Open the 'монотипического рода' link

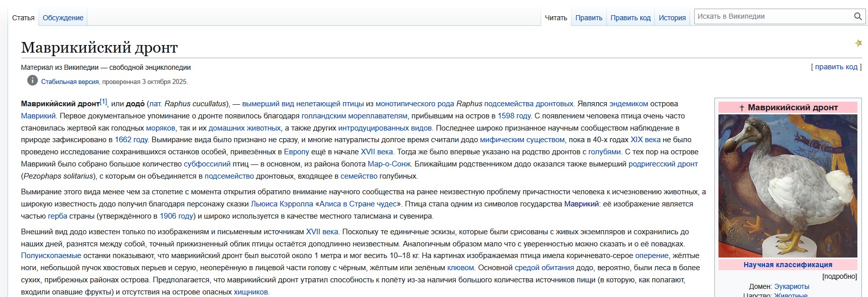[415, 104]
